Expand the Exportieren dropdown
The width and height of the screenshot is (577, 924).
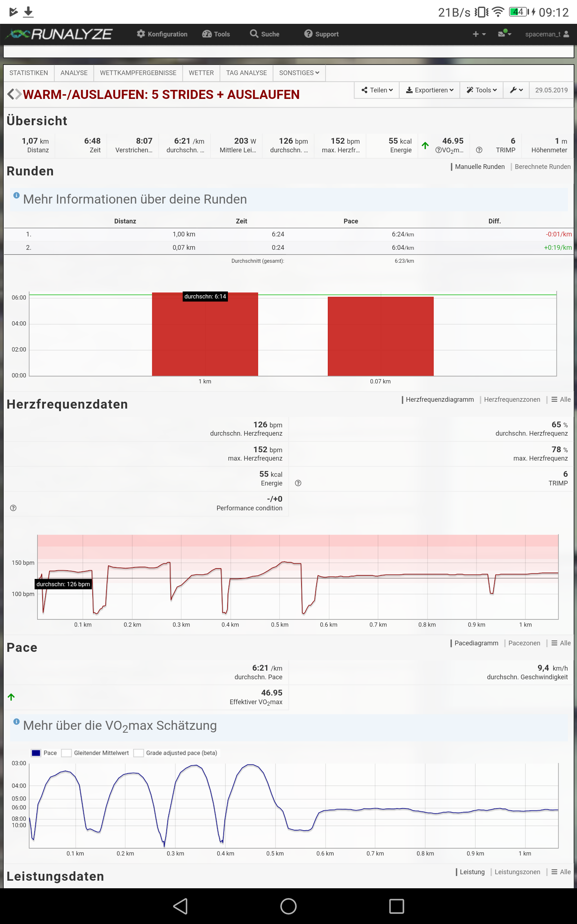coord(429,90)
